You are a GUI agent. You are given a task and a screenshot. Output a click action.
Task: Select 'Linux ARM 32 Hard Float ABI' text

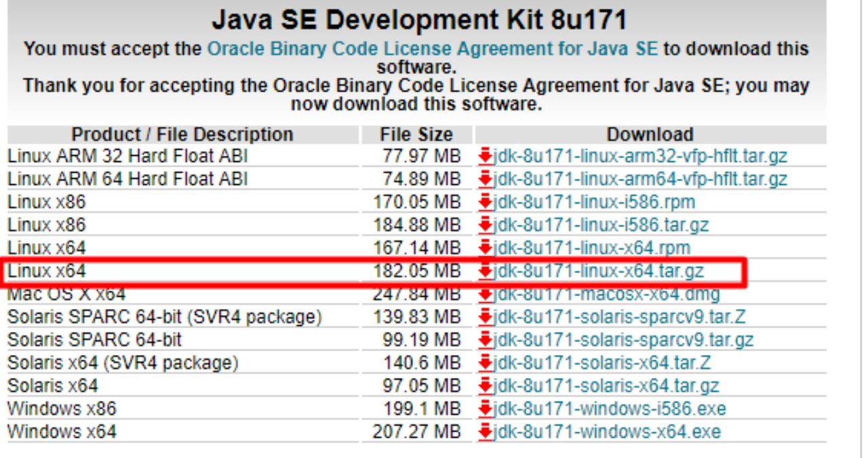click(x=127, y=157)
